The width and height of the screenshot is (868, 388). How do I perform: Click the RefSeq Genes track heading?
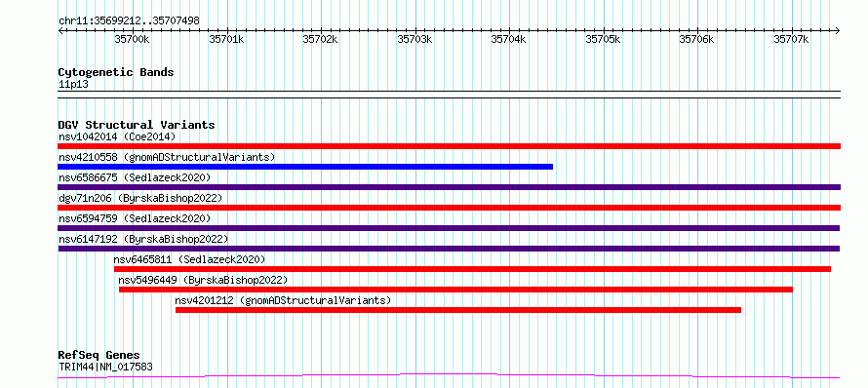pyautogui.click(x=99, y=356)
